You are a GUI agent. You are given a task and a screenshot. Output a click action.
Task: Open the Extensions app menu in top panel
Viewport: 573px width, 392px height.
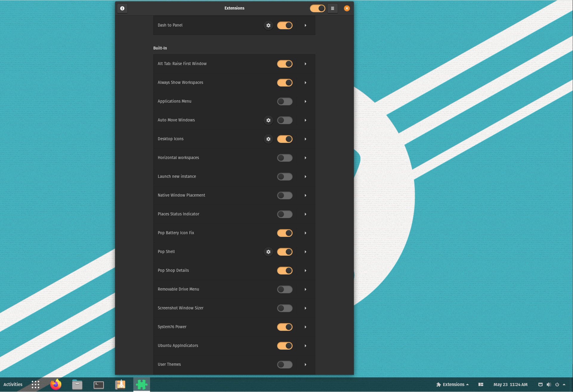tap(452, 385)
